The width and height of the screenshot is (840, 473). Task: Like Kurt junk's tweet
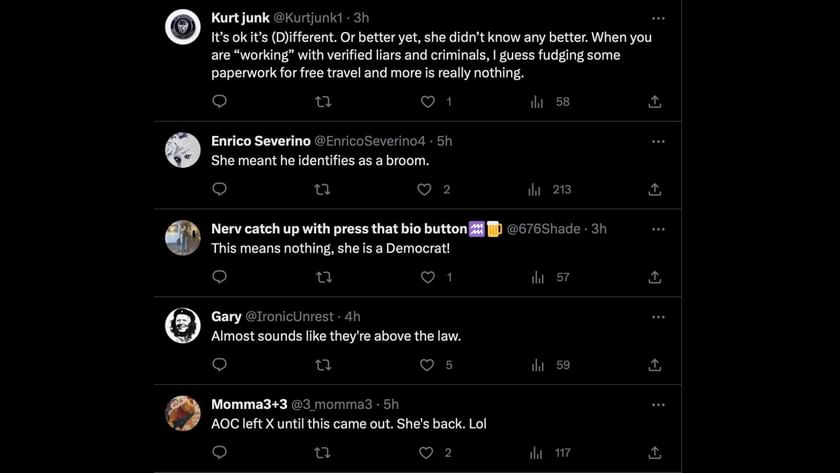[427, 102]
